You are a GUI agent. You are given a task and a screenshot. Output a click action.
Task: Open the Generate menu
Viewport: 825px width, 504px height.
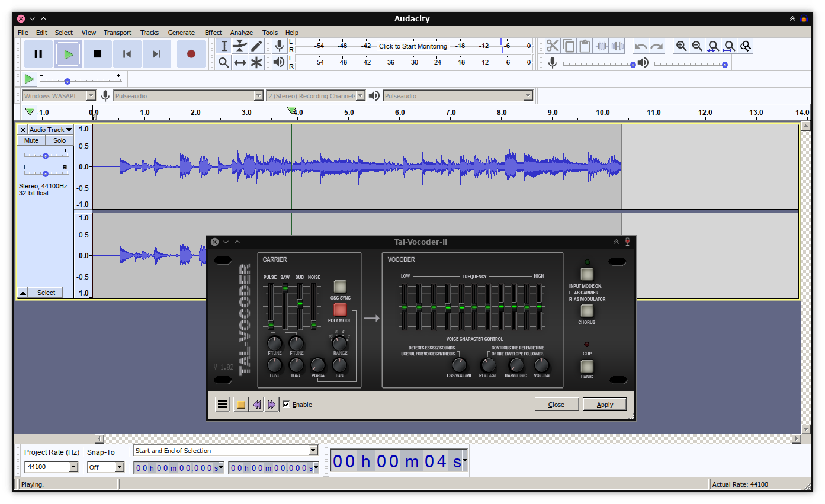pos(181,33)
